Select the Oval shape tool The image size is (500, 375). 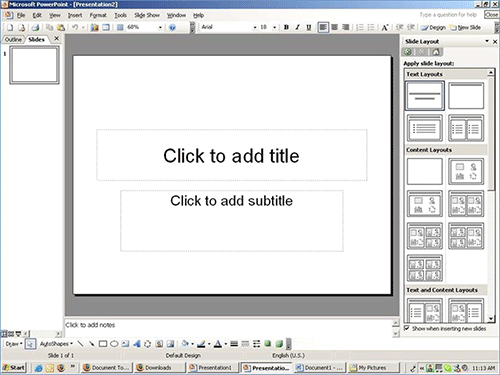click(114, 344)
